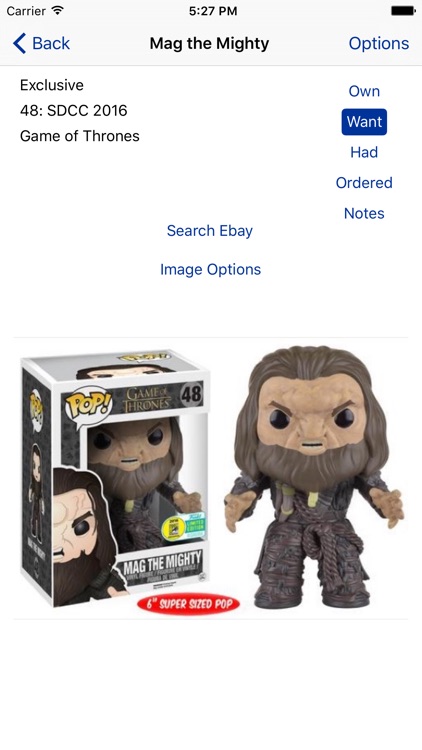Tap the SDCC exclusive sticker on box
The image size is (422, 750).
pos(182,526)
